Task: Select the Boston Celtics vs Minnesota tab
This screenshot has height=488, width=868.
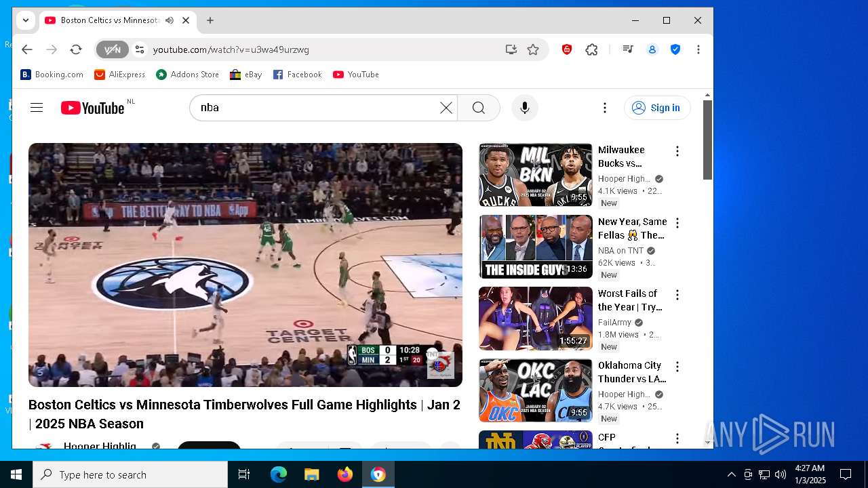Action: pyautogui.click(x=110, y=20)
